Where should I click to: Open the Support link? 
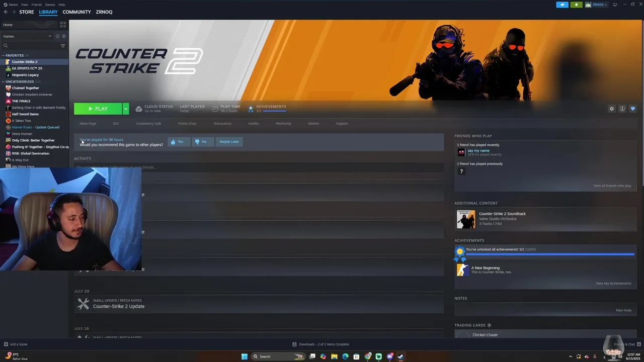click(342, 124)
